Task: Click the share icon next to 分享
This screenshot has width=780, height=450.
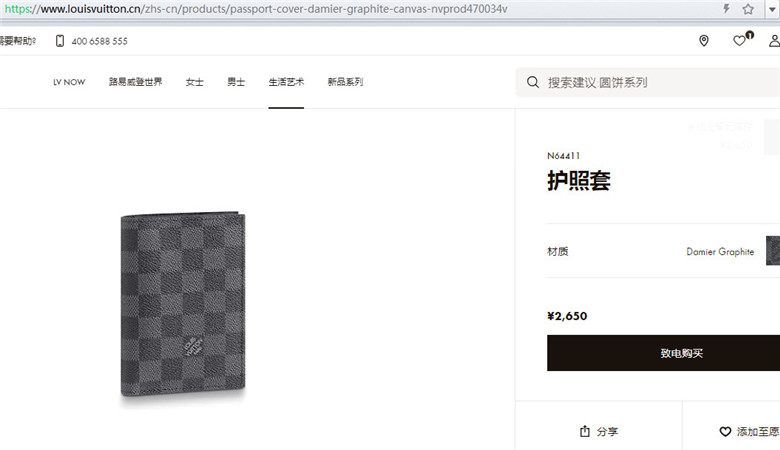Action: [x=585, y=431]
